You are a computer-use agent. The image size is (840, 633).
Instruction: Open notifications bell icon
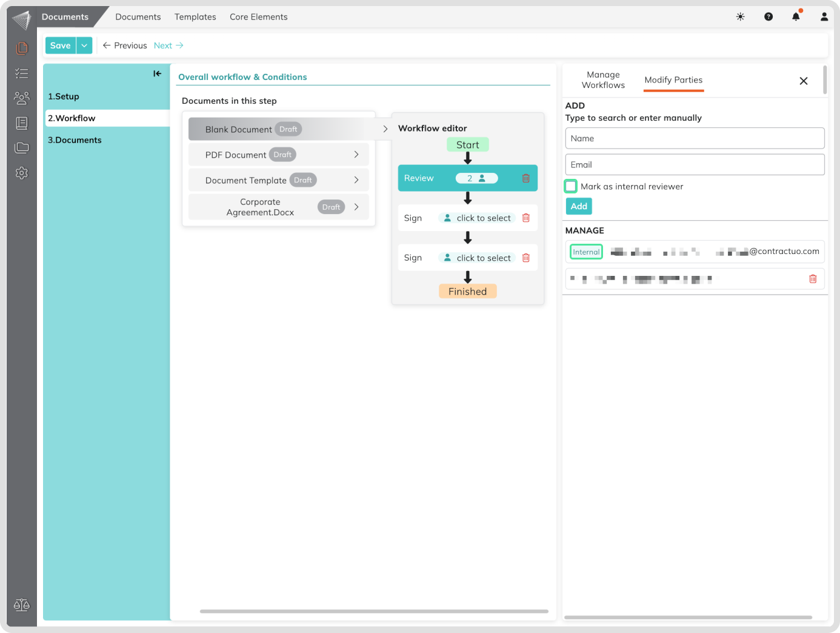coord(796,17)
